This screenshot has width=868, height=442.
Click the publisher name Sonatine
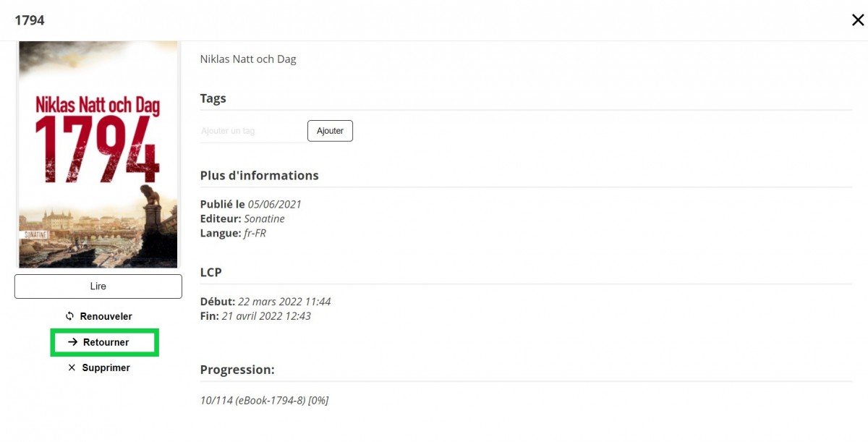(264, 218)
